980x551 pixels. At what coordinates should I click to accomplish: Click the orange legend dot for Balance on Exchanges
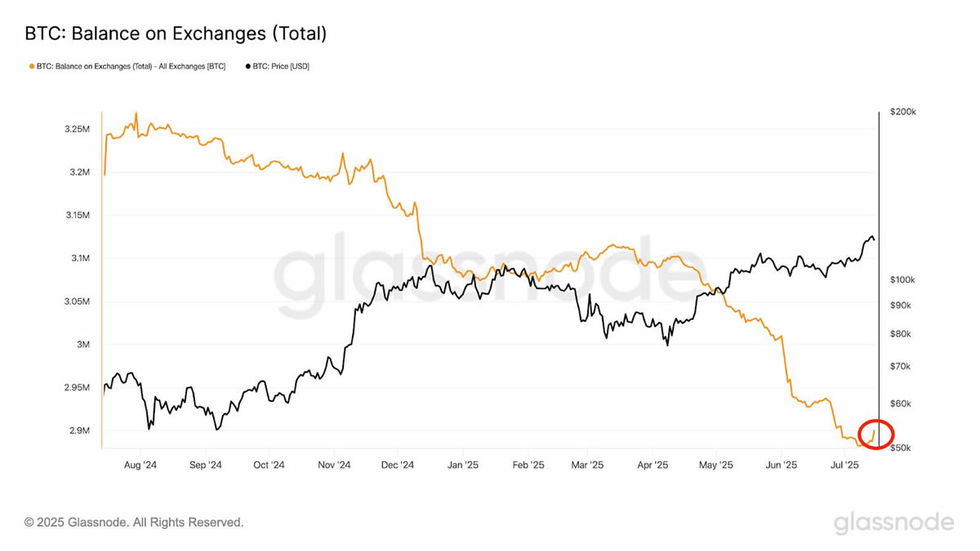point(31,66)
